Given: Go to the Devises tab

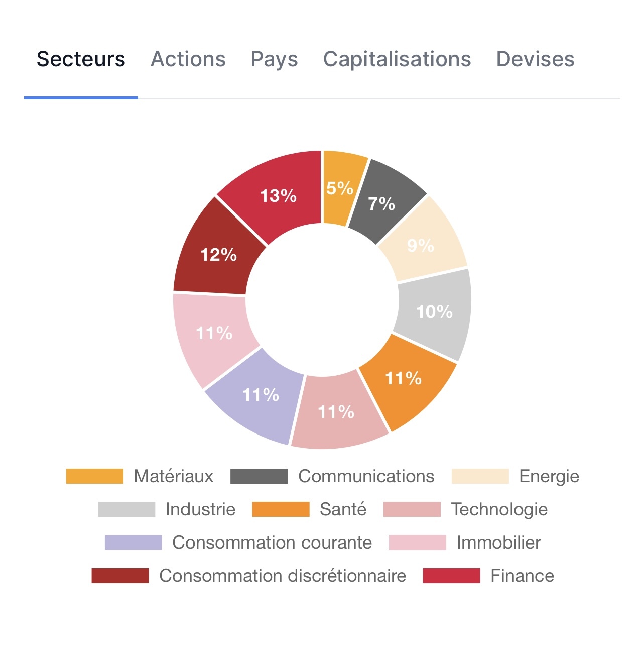Looking at the screenshot, I should click(x=535, y=59).
